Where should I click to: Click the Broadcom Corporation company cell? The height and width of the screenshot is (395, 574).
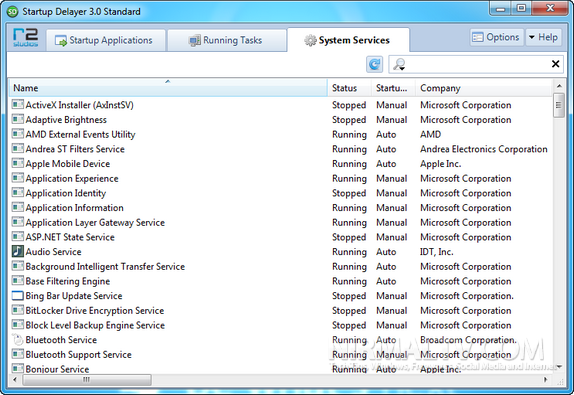coord(468,340)
